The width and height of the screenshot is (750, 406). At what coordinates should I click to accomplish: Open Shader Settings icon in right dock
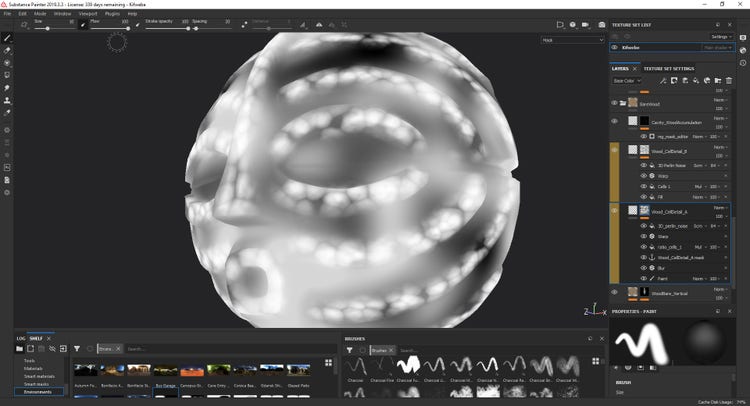743,50
